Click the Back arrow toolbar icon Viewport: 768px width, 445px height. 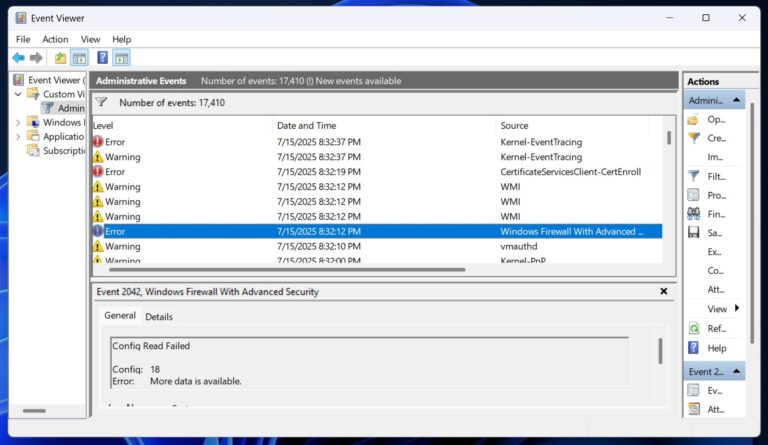click(x=19, y=58)
